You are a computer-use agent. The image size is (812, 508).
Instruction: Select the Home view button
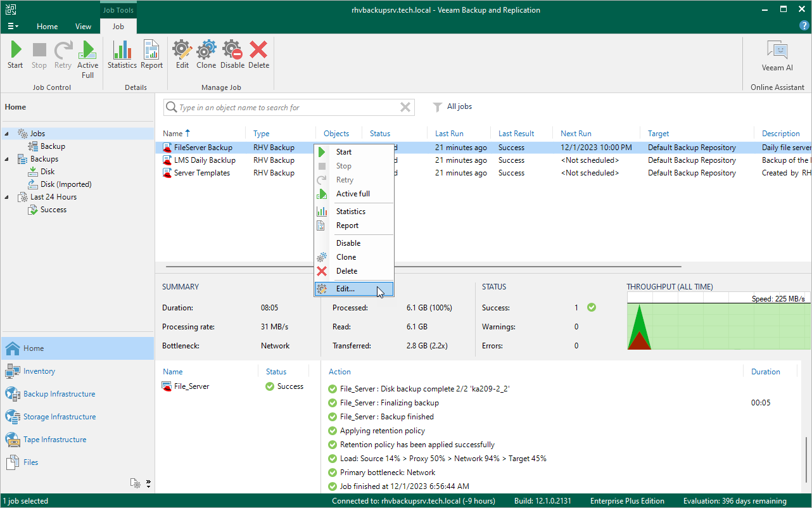pyautogui.click(x=77, y=348)
